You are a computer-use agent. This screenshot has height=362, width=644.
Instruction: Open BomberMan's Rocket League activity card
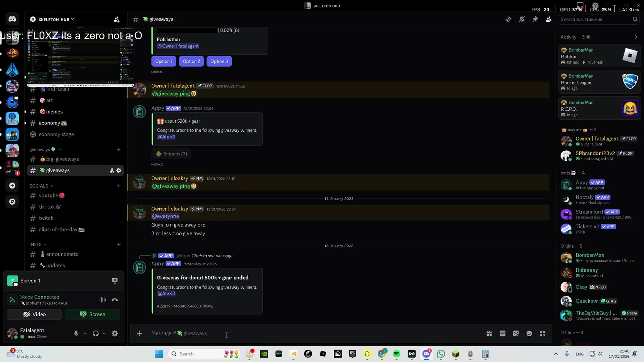[599, 82]
